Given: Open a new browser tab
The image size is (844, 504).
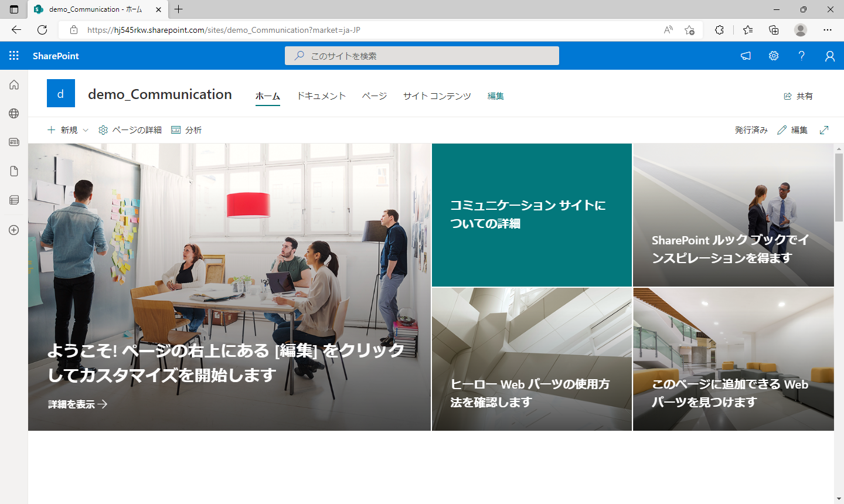Looking at the screenshot, I should pos(179,9).
